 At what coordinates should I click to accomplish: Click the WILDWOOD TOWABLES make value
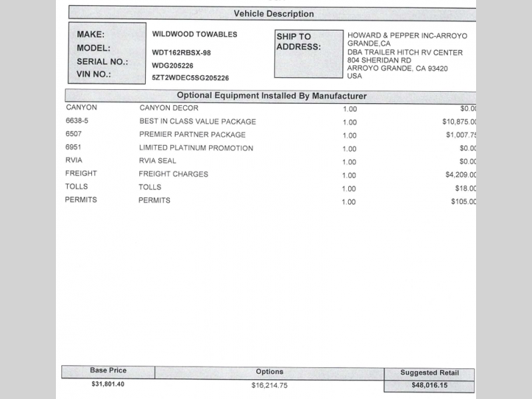pyautogui.click(x=194, y=34)
